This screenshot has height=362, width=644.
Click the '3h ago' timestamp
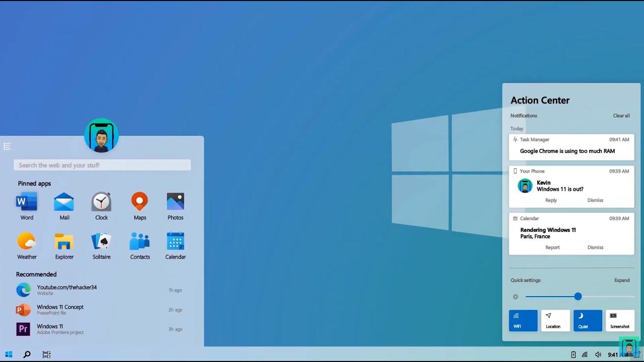click(175, 329)
